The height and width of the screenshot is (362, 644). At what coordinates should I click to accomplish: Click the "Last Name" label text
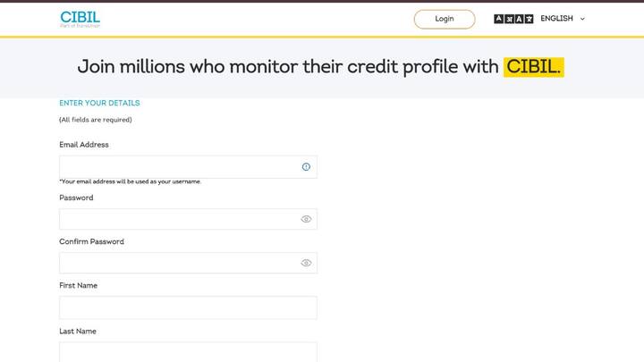pos(78,332)
